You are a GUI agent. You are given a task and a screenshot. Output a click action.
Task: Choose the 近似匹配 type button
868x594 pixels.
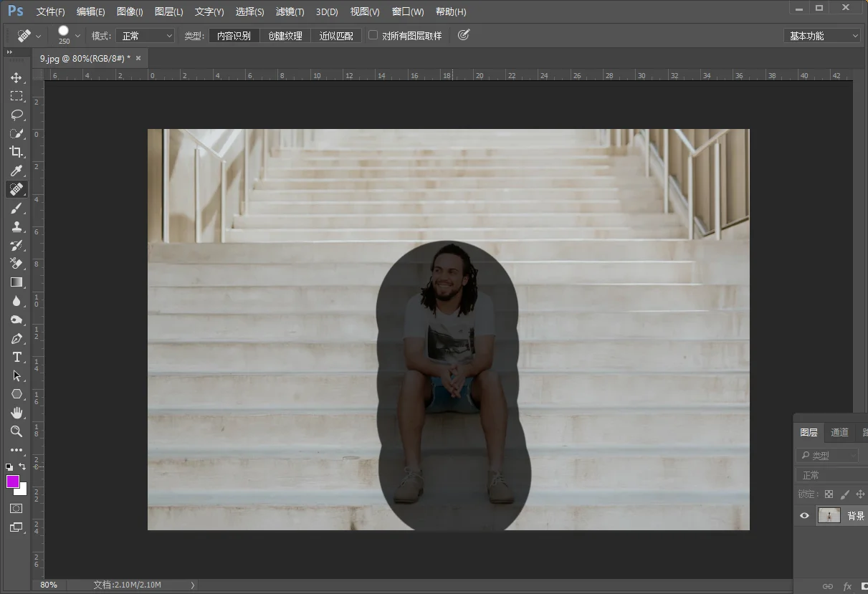(336, 36)
